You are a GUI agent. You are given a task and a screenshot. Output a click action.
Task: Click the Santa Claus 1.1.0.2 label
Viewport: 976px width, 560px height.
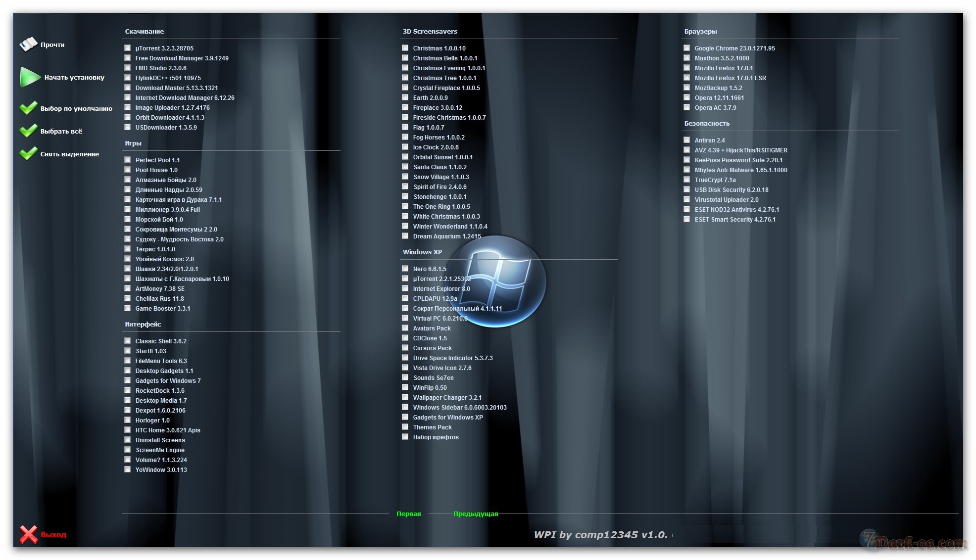(440, 167)
